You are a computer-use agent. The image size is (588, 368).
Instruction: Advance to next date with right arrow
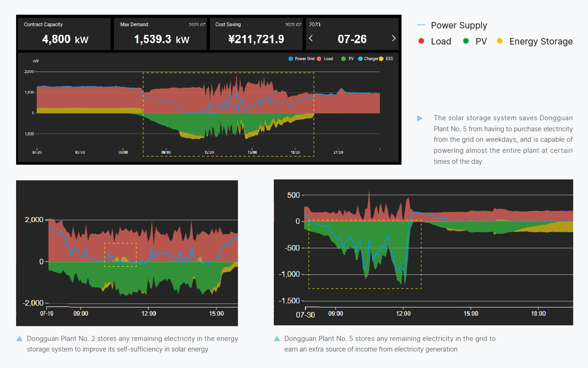[393, 39]
